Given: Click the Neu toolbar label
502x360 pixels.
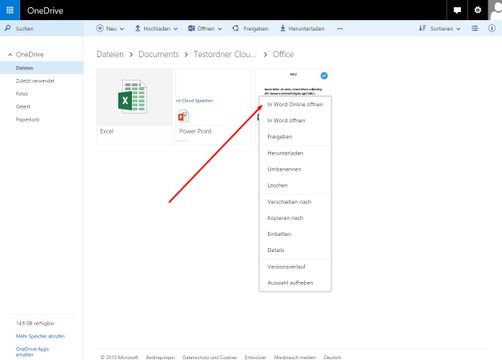Looking at the screenshot, I should (x=111, y=29).
